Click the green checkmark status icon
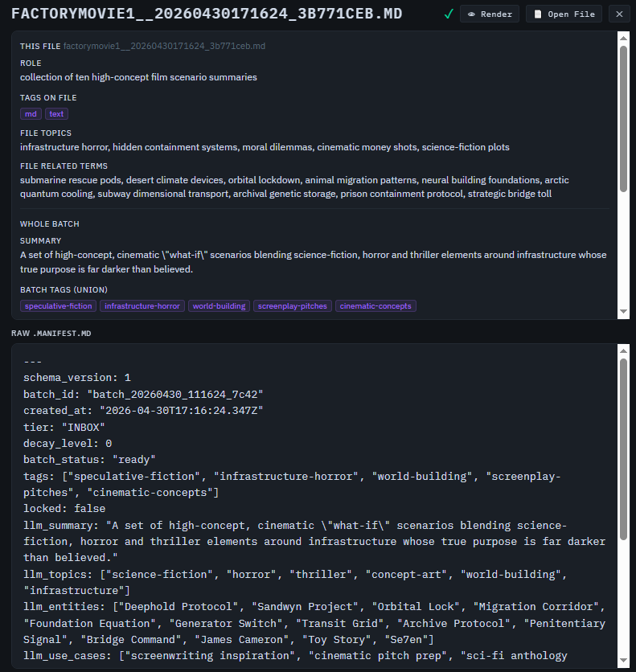636x672 pixels. 449,14
